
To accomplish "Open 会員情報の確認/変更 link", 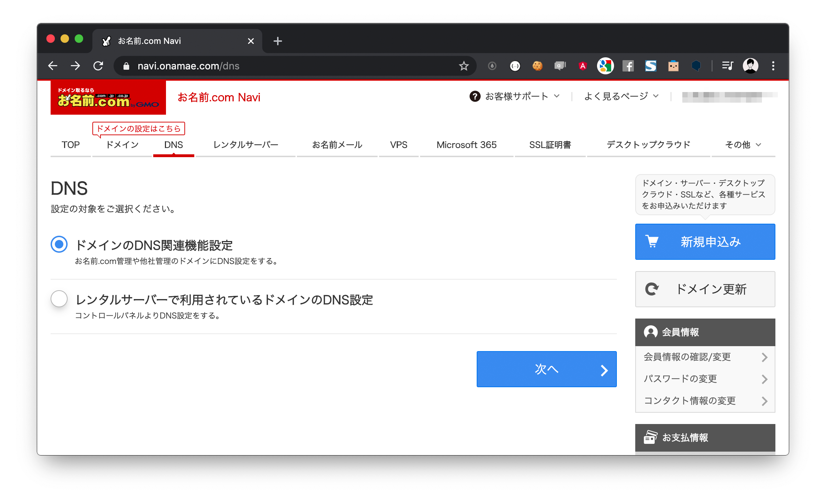I will [705, 357].
